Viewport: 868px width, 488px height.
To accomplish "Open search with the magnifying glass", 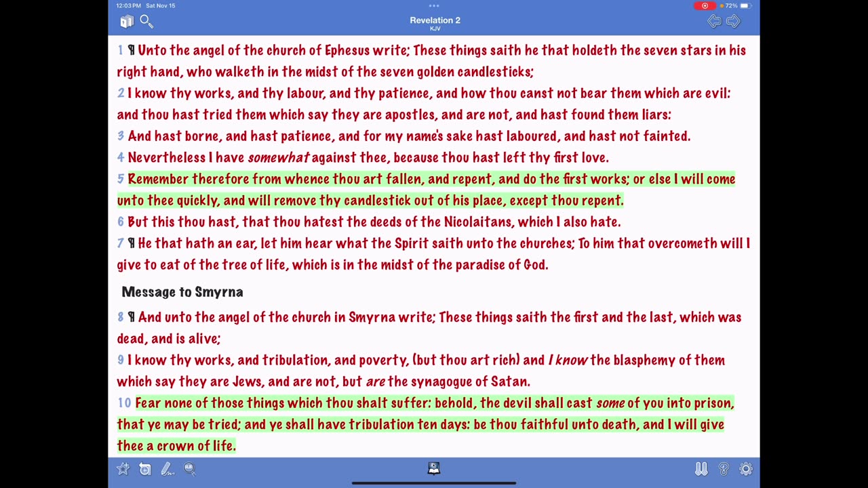I will pyautogui.click(x=146, y=22).
